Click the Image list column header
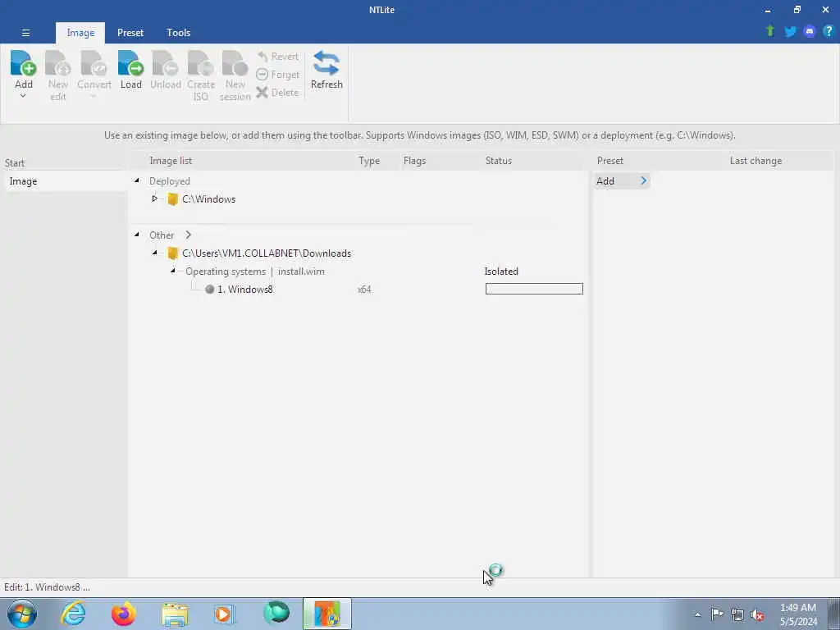Screen dimensions: 840x630 point(171,161)
